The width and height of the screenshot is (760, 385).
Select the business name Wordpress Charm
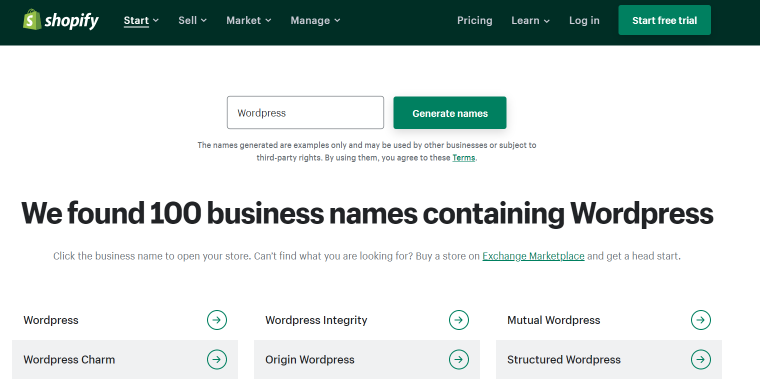69,360
